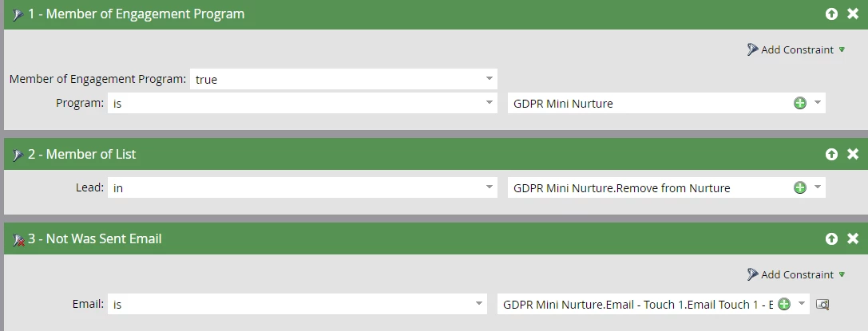Expand the GDPR Mini Nurture program value dropdown
Screen dimensions: 868x331
click(817, 103)
